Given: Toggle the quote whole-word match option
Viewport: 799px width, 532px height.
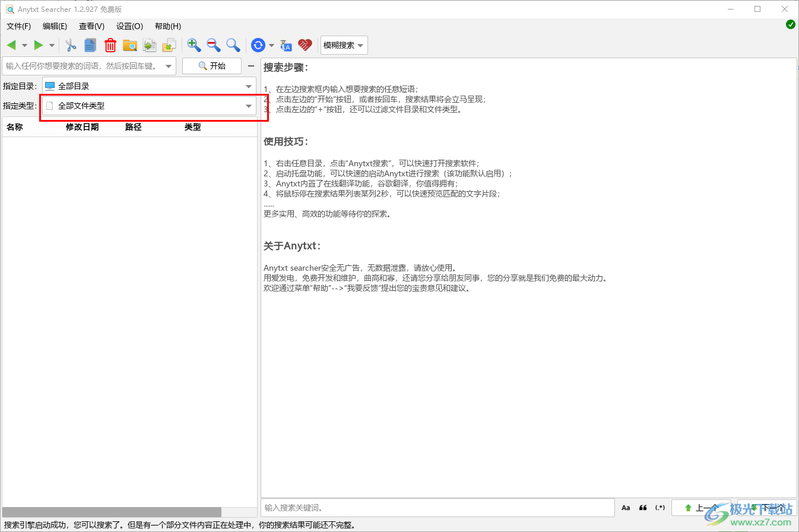Looking at the screenshot, I should click(x=643, y=508).
